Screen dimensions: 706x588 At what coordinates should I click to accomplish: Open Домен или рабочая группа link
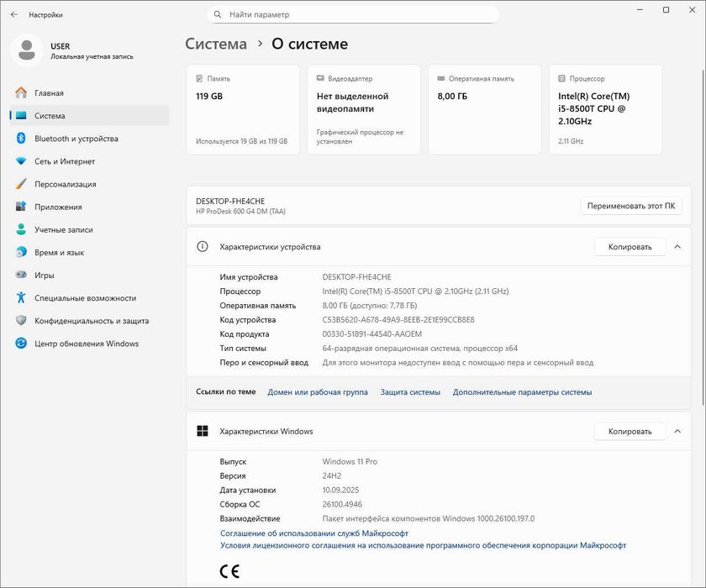[318, 391]
